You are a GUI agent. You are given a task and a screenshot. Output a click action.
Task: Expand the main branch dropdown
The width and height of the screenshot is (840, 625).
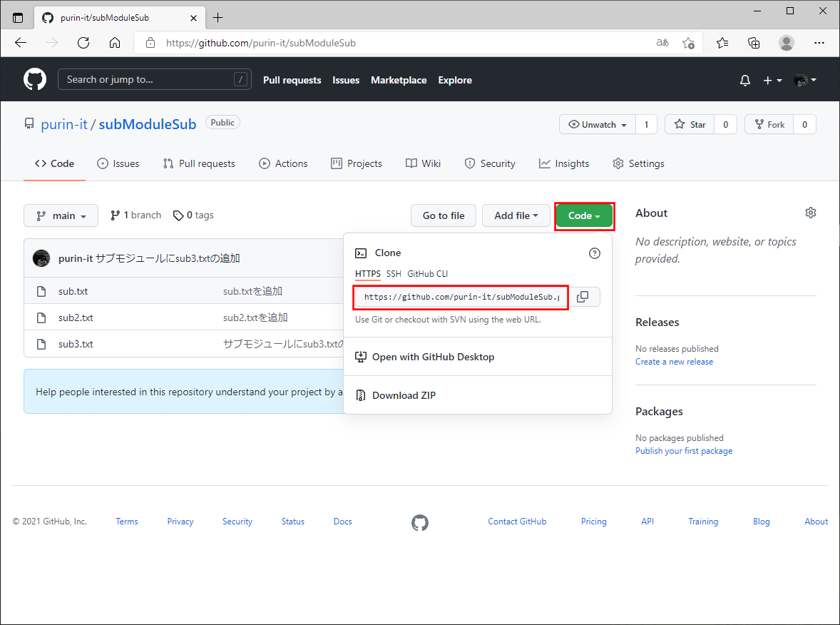[61, 215]
